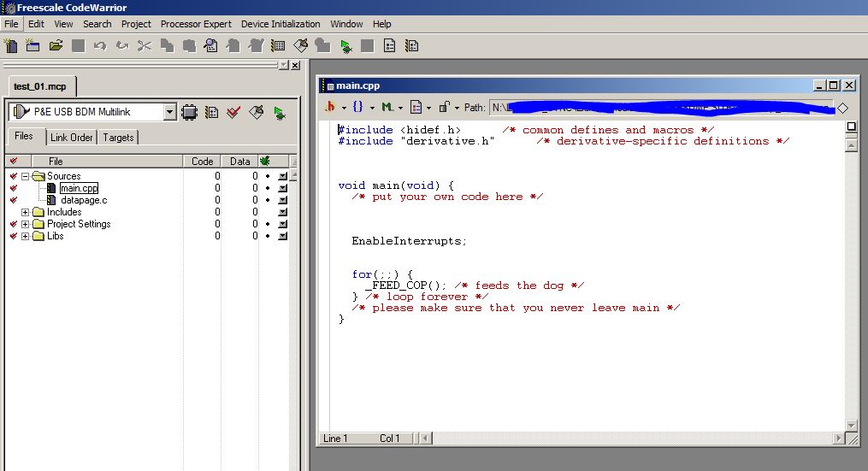Open the File menu

[x=11, y=24]
